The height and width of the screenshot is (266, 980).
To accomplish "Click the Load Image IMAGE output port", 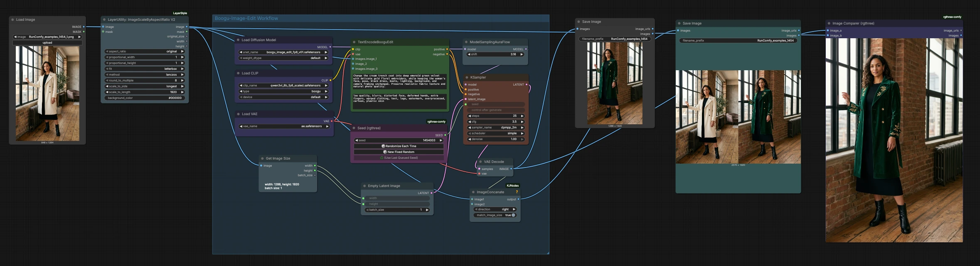I will pyautogui.click(x=84, y=27).
